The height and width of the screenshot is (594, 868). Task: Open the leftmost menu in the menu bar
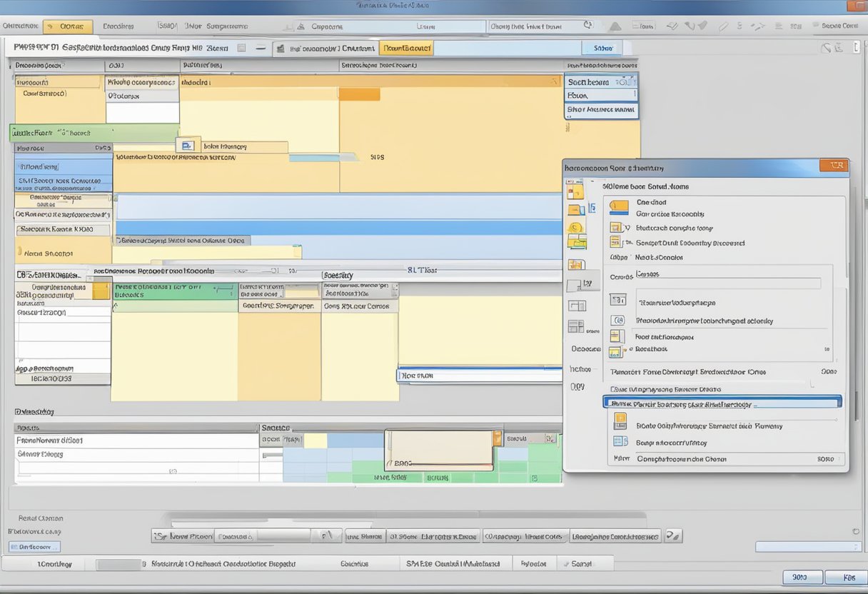tap(20, 26)
